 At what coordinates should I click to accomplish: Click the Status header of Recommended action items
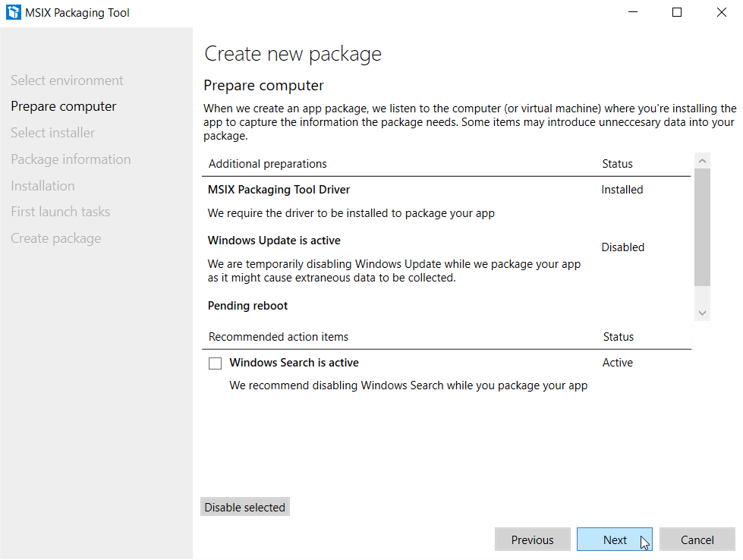point(618,337)
